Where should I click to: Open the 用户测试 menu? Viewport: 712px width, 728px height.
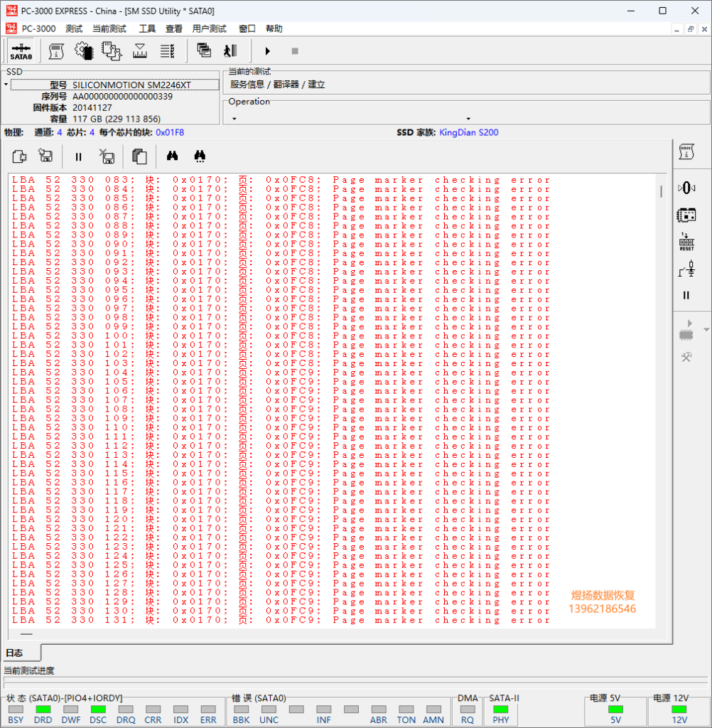coord(210,28)
